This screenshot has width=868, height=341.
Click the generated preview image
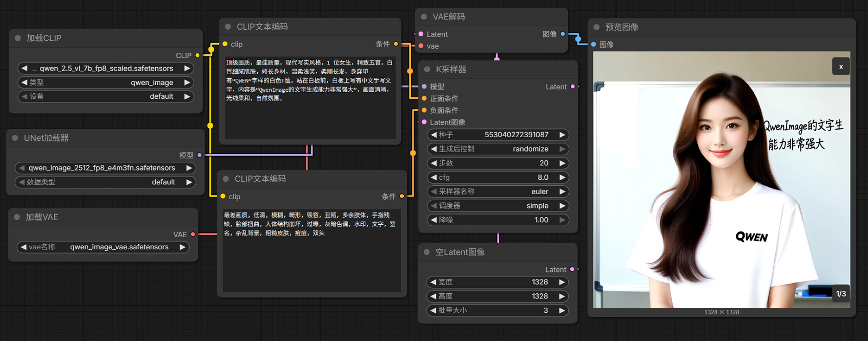pyautogui.click(x=721, y=180)
